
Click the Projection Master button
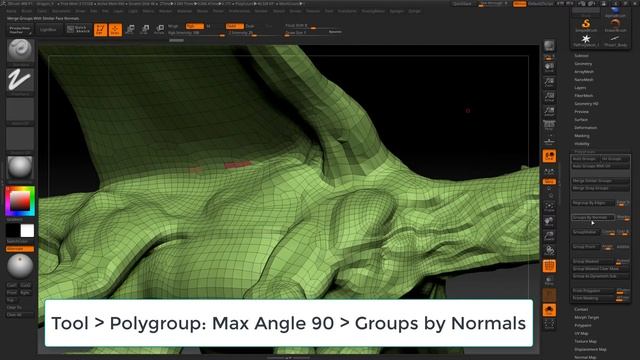point(20,29)
